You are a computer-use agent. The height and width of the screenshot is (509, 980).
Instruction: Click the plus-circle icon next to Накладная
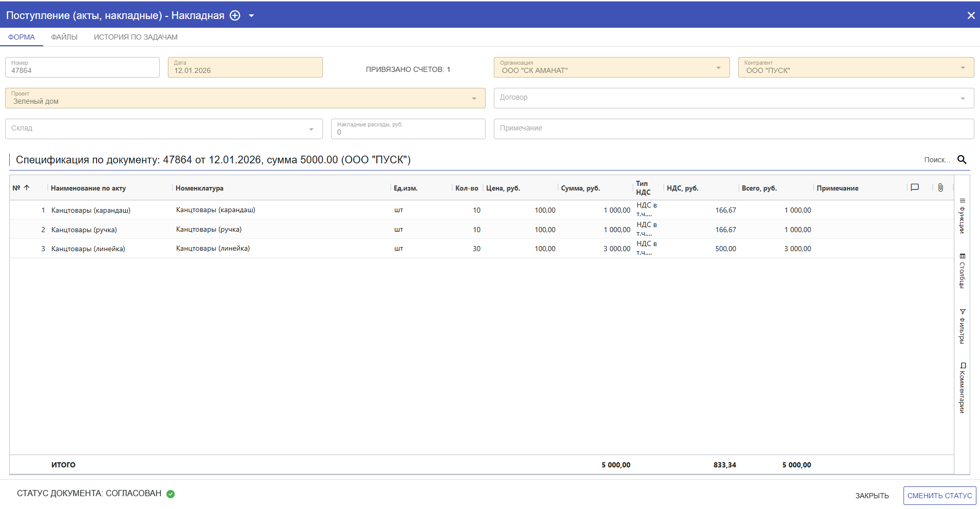coord(235,15)
